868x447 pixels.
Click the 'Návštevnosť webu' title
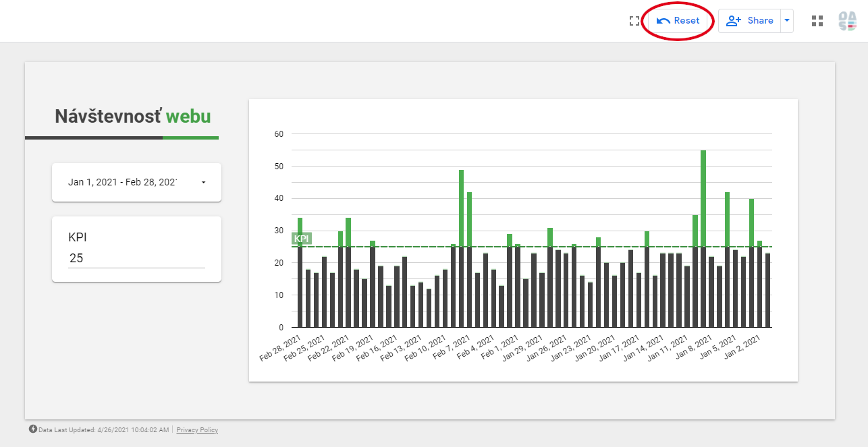coord(133,117)
